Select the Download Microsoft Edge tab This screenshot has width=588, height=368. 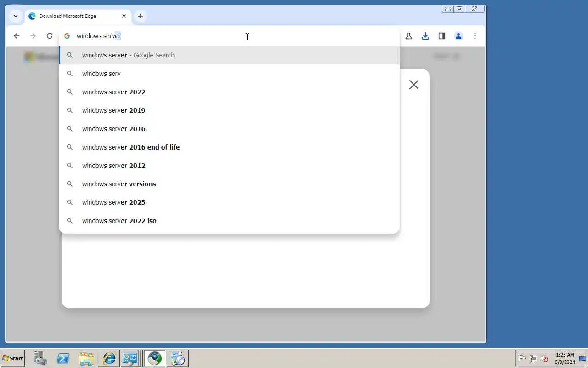(77, 16)
